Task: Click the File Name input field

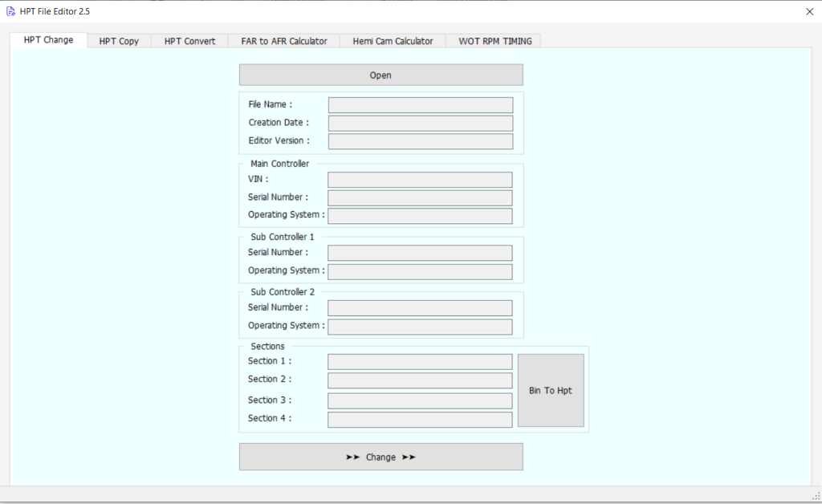Action: click(x=420, y=104)
